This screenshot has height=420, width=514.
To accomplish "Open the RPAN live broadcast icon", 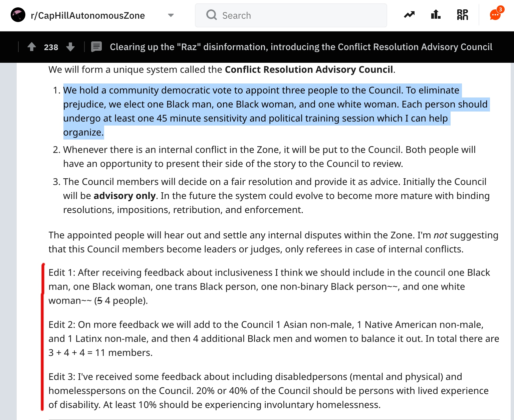I will (462, 15).
